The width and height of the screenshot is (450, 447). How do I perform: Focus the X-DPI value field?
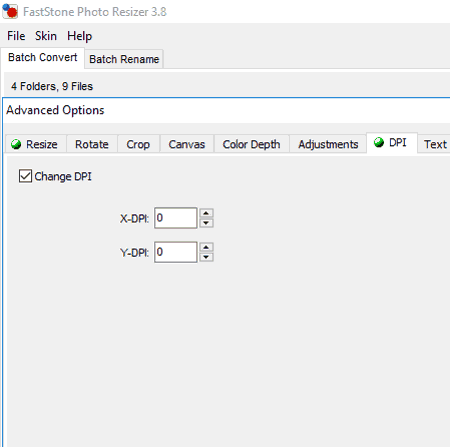coord(176,218)
